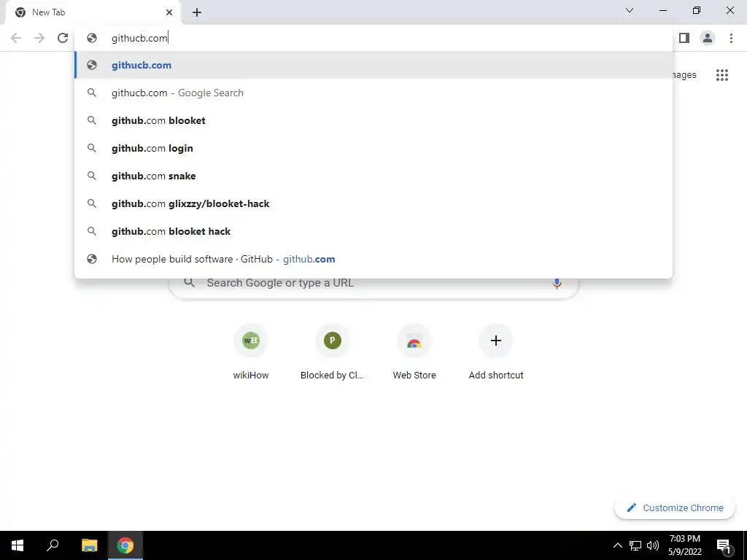Open the notification center icon
The image size is (747, 560).
(724, 545)
